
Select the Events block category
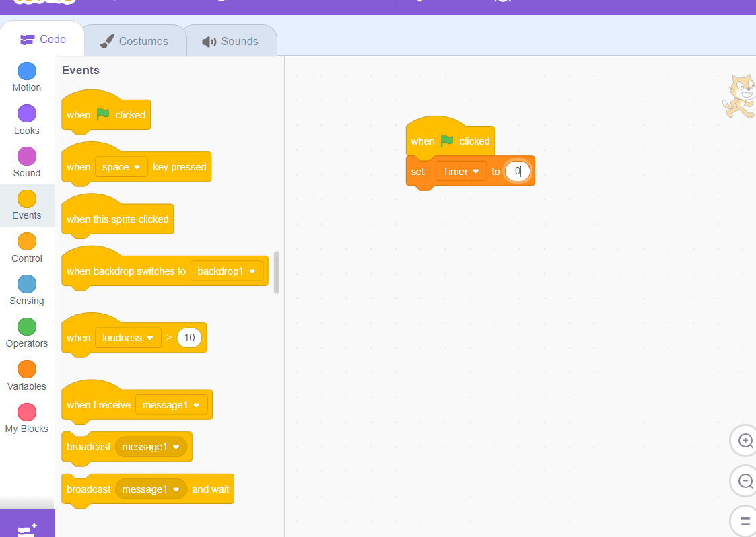[26, 204]
